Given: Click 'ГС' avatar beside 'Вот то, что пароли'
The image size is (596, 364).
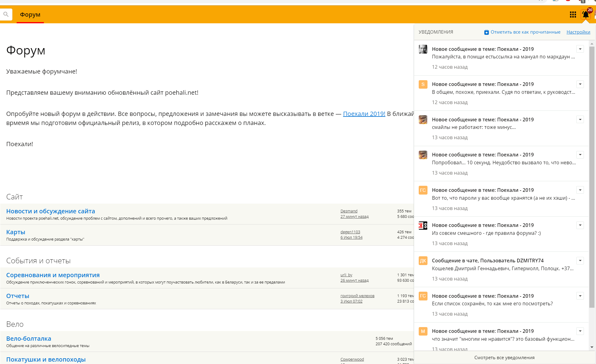Looking at the screenshot, I should point(423,190).
